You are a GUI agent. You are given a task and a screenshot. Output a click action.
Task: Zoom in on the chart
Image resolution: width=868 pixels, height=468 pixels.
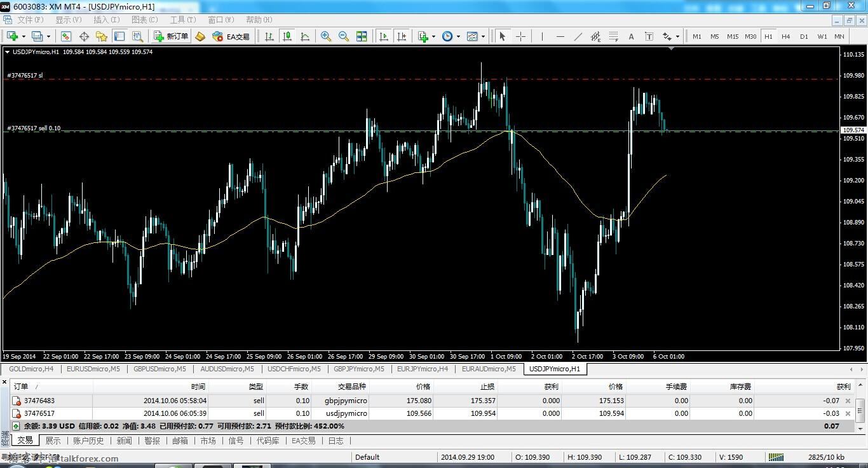pos(326,36)
